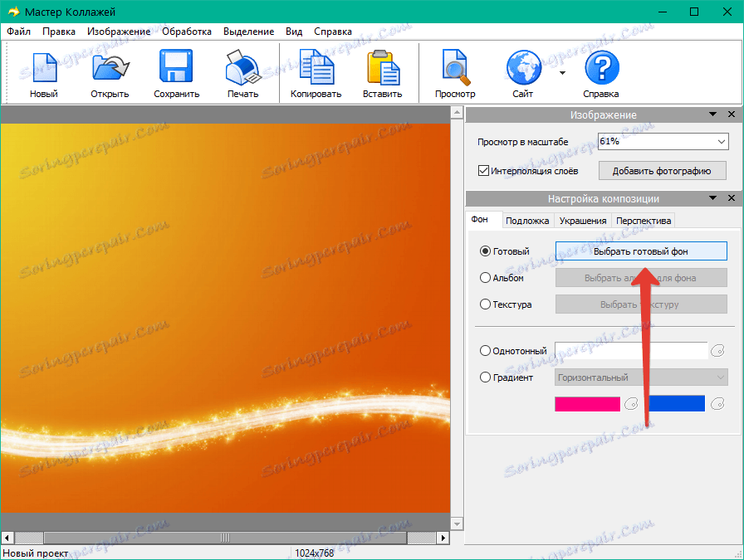Close the Изображение panel

[732, 114]
